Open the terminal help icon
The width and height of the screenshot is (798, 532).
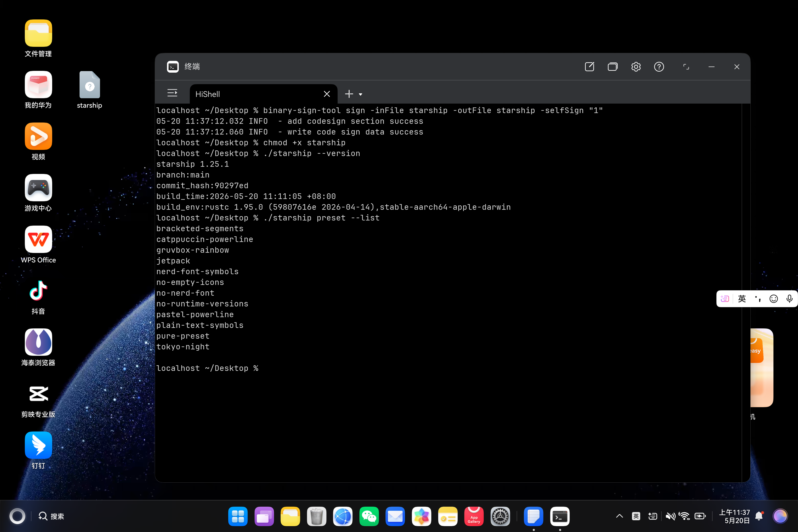659,67
